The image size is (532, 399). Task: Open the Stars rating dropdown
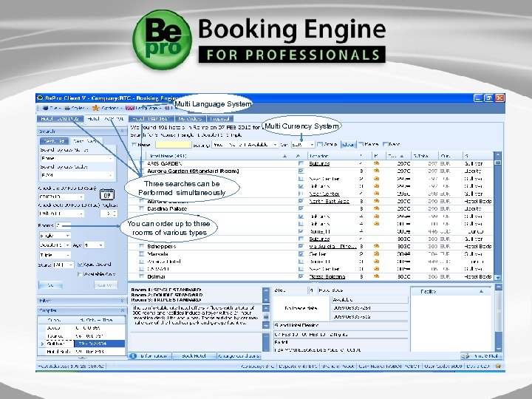tap(64, 265)
